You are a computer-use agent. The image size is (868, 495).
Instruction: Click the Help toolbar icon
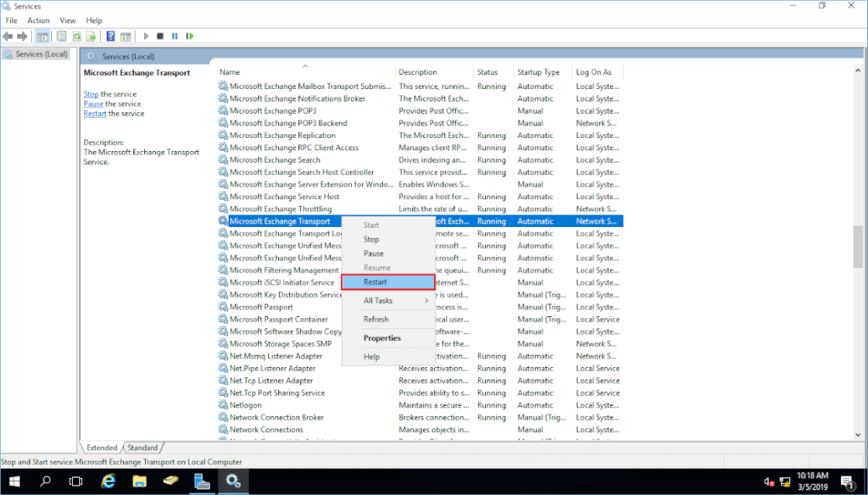tap(108, 36)
